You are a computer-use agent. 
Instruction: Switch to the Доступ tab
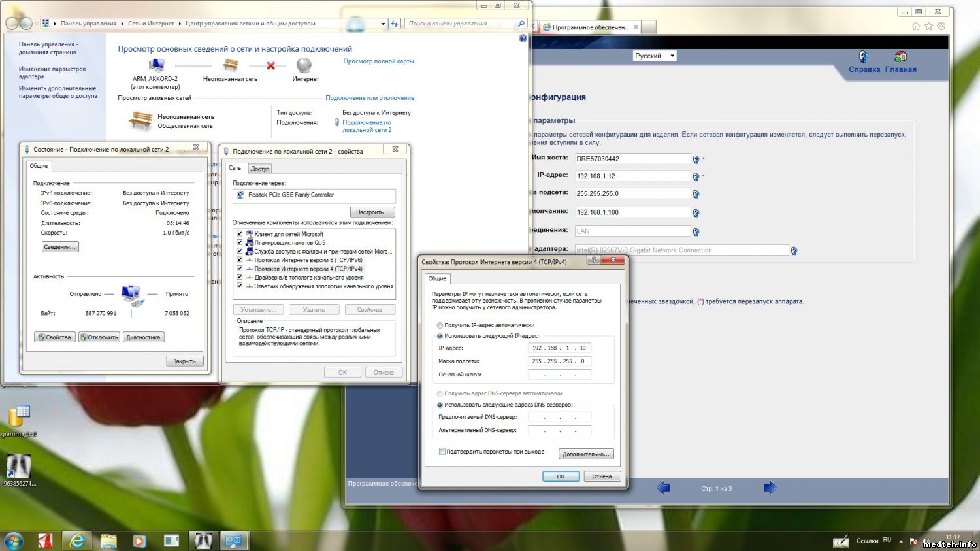(x=259, y=169)
